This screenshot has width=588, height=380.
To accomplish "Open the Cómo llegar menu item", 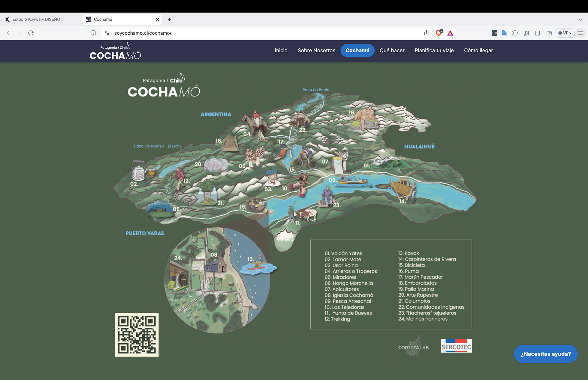I will click(x=478, y=51).
